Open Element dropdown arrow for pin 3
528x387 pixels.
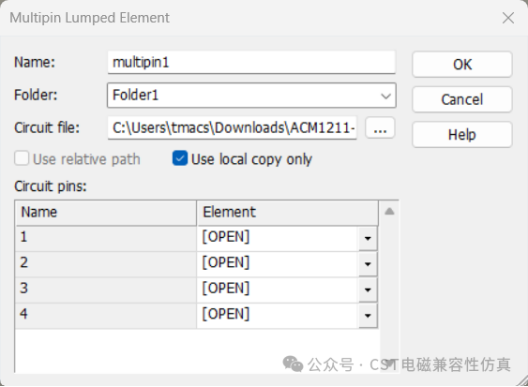tap(368, 290)
